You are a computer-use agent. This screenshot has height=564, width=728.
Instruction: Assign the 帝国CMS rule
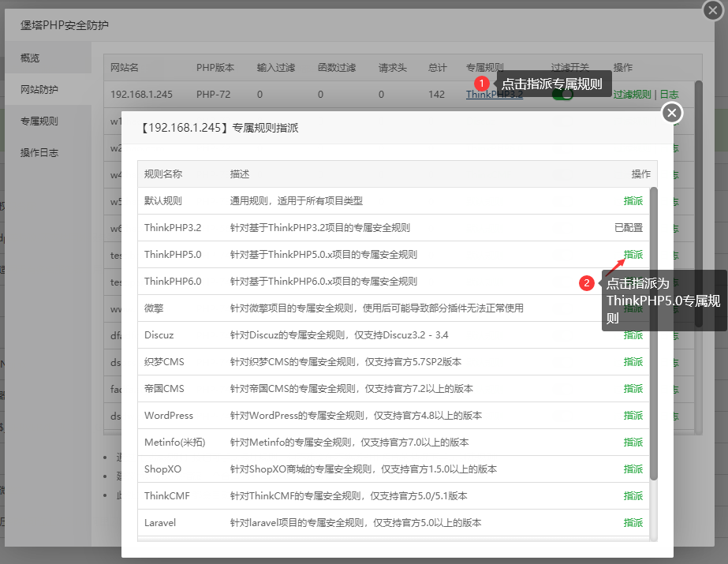[x=633, y=389]
